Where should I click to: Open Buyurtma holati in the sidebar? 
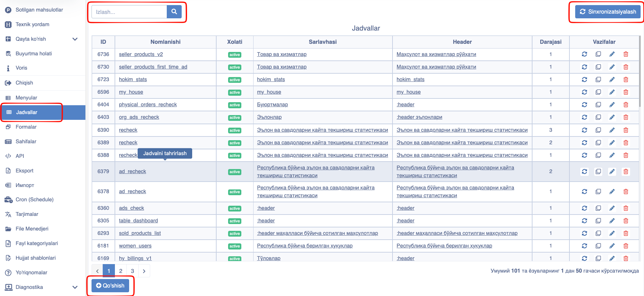click(43, 54)
